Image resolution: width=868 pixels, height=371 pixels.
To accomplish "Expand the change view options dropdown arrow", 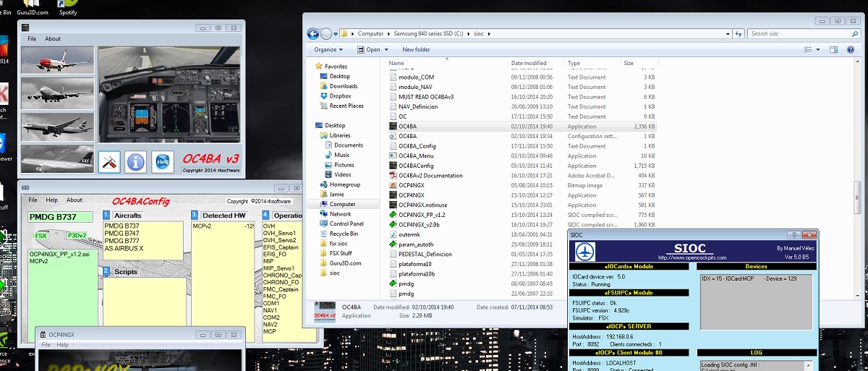I will 819,50.
